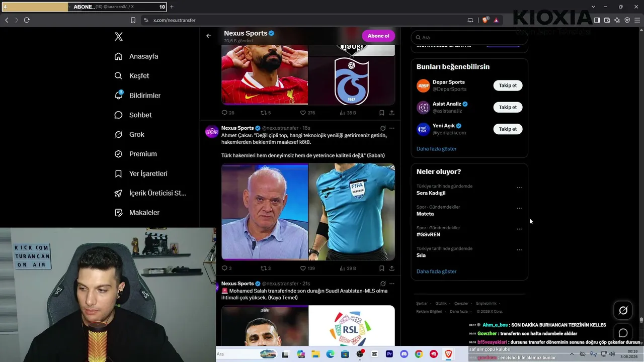644x362 pixels.
Task: Open the #GSvREN trending hashtag
Action: 428,234
